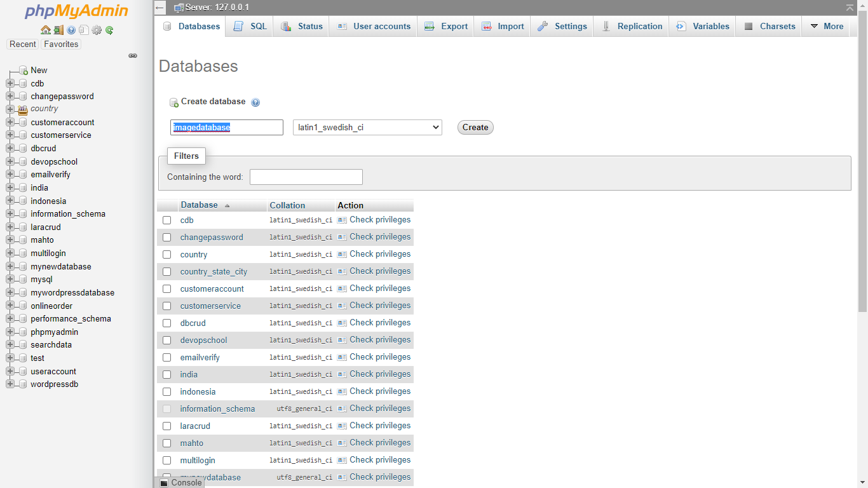This screenshot has width=868, height=488.
Task: Click the Home icon in sidebar
Action: pos(46,30)
